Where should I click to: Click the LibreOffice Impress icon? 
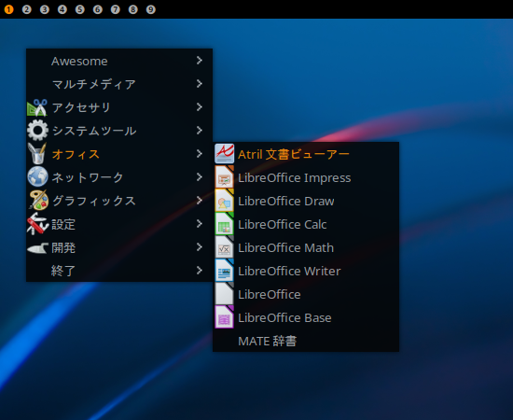[224, 176]
